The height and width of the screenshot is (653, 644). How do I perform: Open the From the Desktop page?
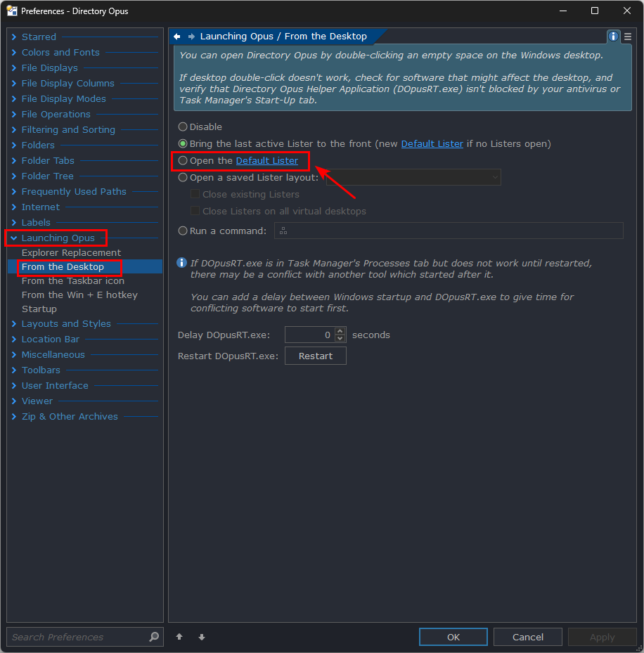tap(63, 267)
